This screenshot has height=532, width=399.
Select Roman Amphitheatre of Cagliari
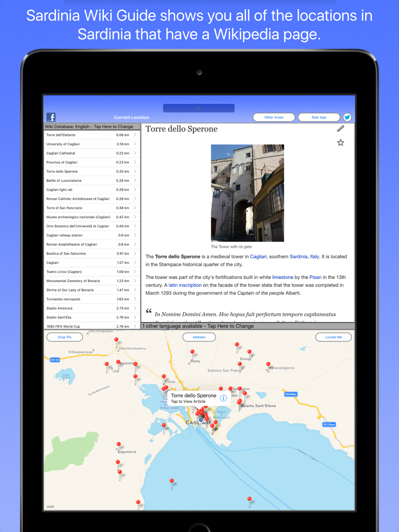tap(92, 244)
